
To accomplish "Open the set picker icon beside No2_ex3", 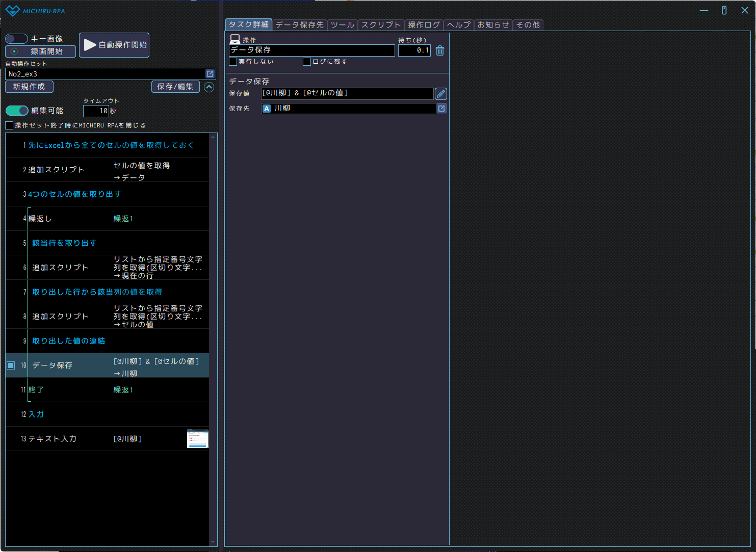I will coord(210,74).
